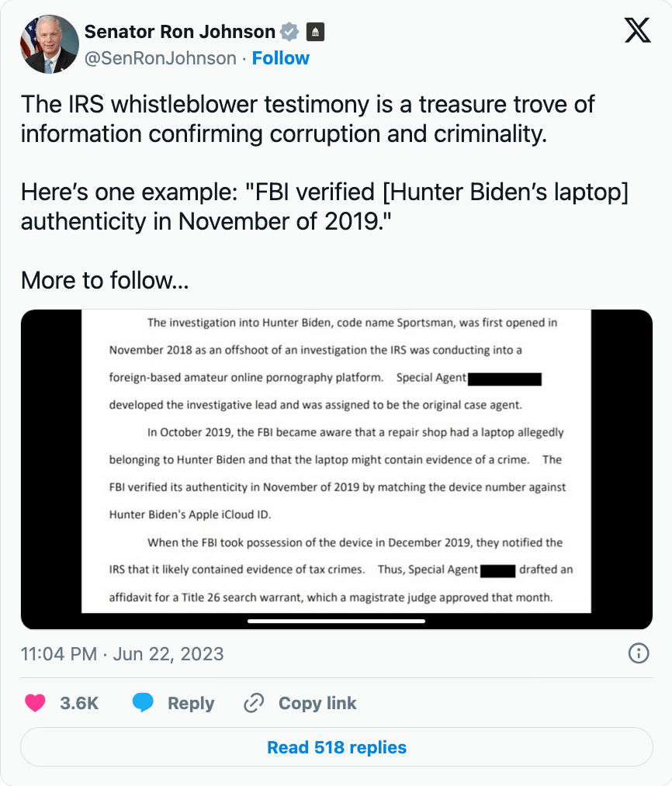Viewport: 672px width, 786px height.
Task: Select the Copy link text
Action: 317,704
